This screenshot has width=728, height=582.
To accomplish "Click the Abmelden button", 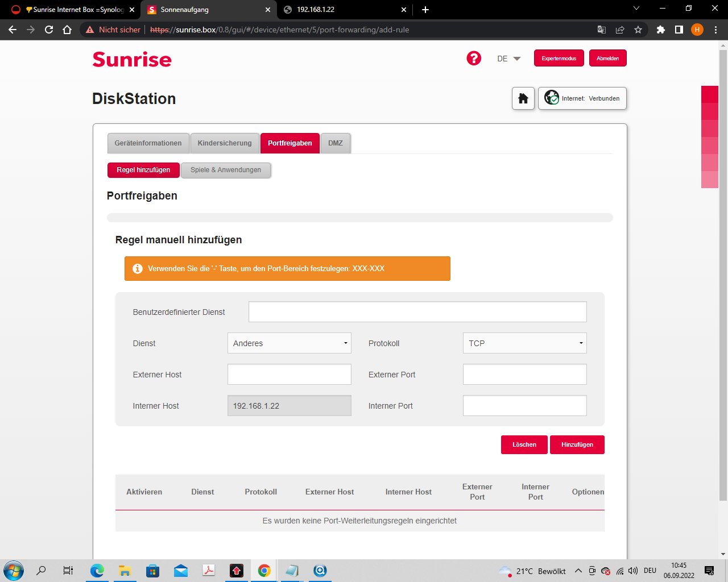I will tap(608, 59).
